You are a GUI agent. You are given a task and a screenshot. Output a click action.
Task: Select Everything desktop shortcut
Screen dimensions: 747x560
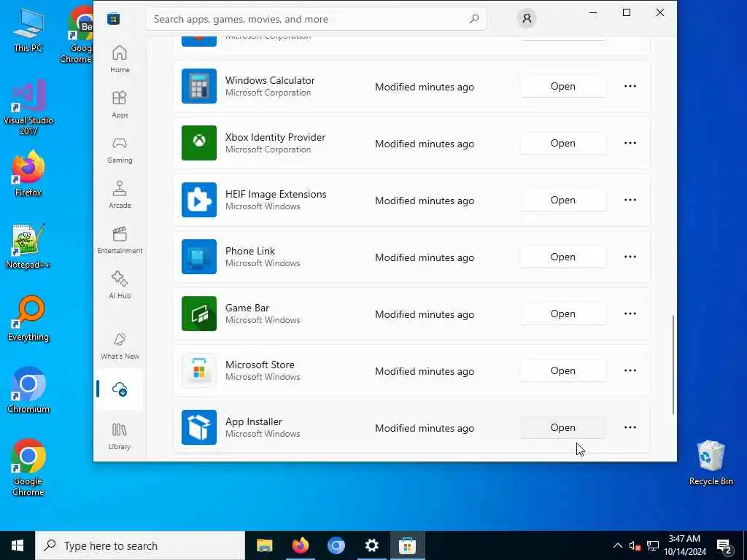coord(28,319)
